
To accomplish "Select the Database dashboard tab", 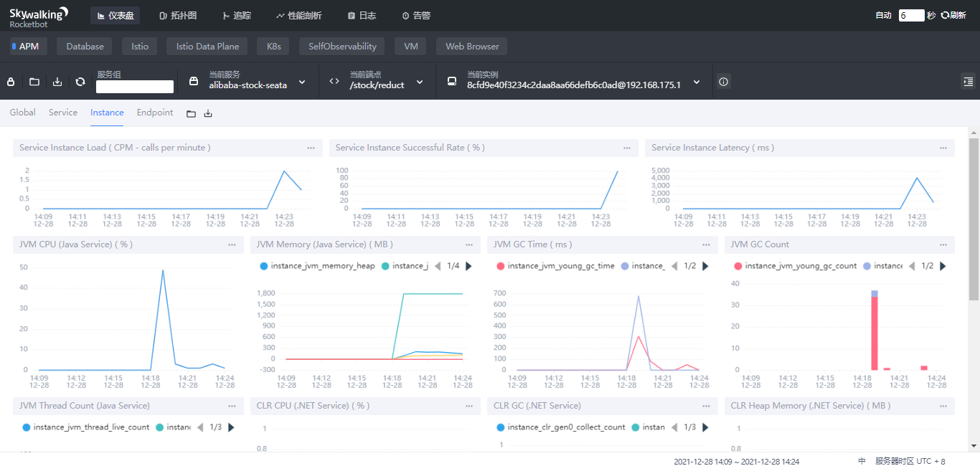I will pos(85,47).
